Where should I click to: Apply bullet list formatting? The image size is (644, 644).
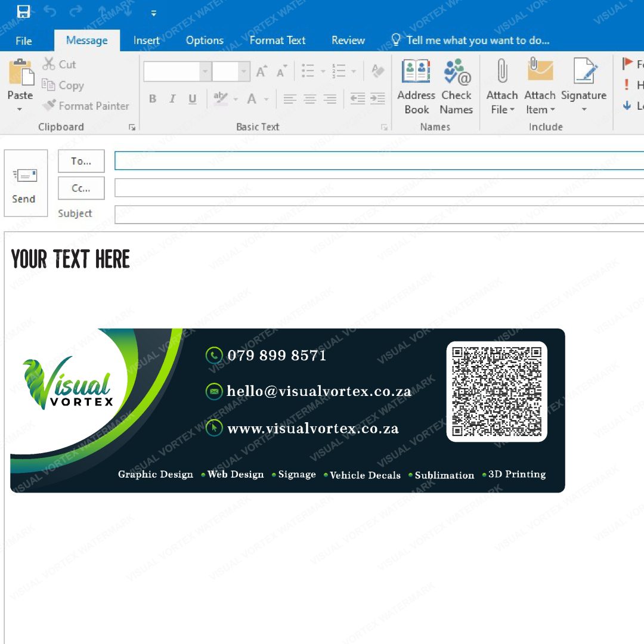pyautogui.click(x=308, y=70)
